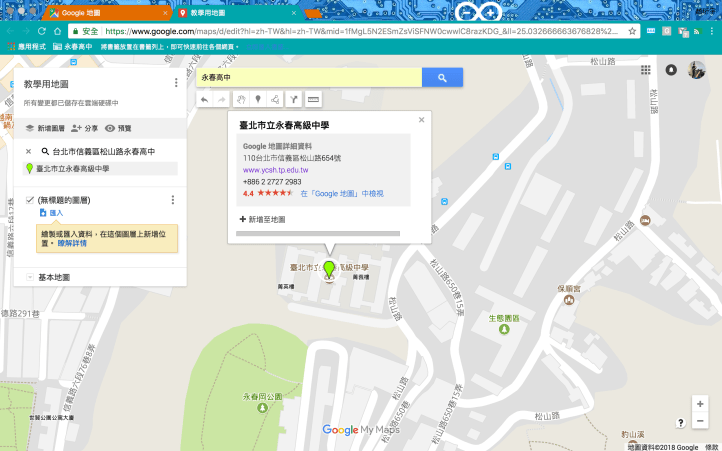Image resolution: width=722 pixels, height=451 pixels.
Task: Choose the draw line tool
Action: coord(275,100)
